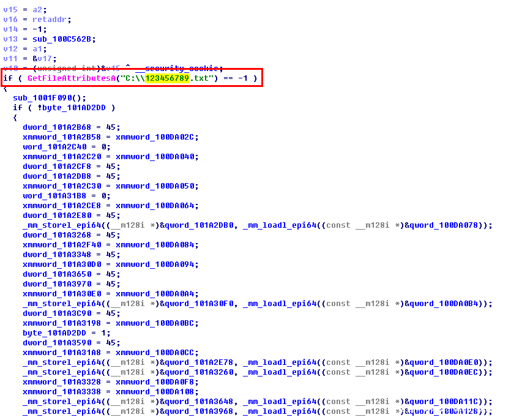The image size is (522, 420).
Task: Click the GetFileAttributesA function name
Action: 72,78
